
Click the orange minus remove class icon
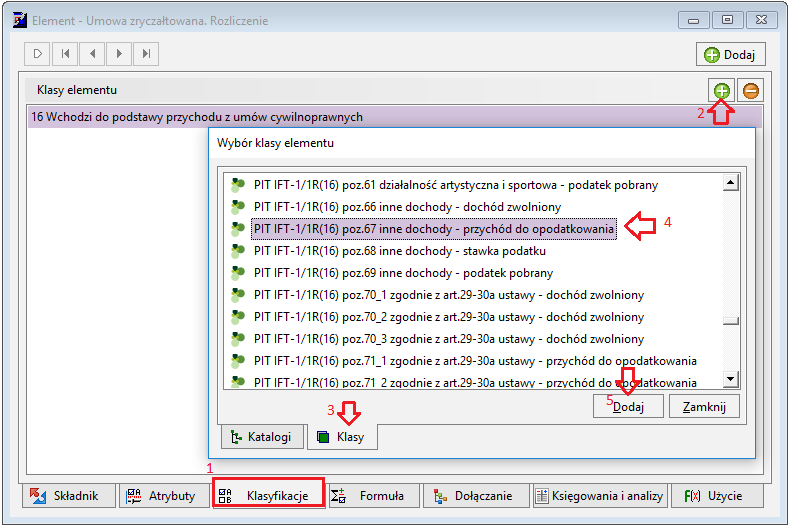(751, 91)
